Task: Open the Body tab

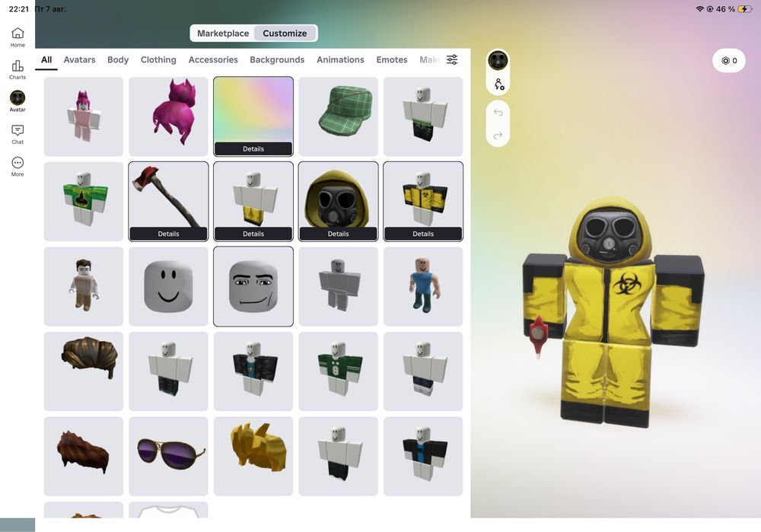Action: [118, 59]
